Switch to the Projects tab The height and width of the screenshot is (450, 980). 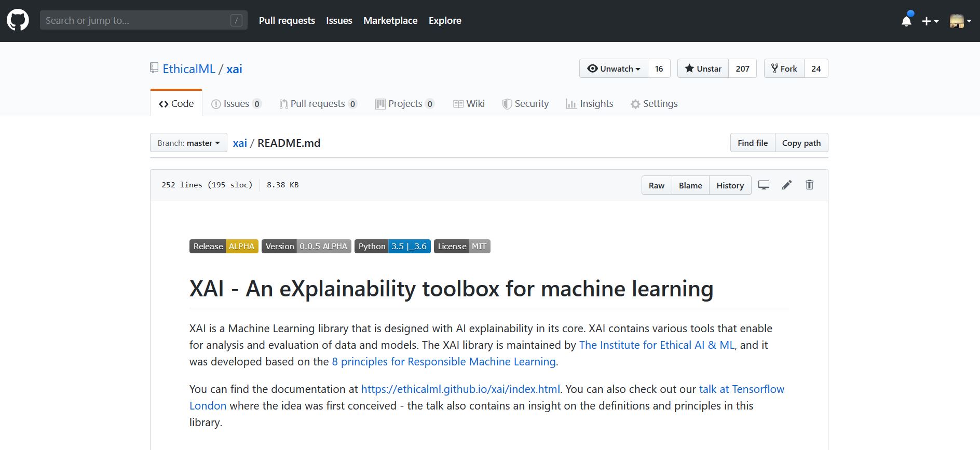click(x=405, y=103)
